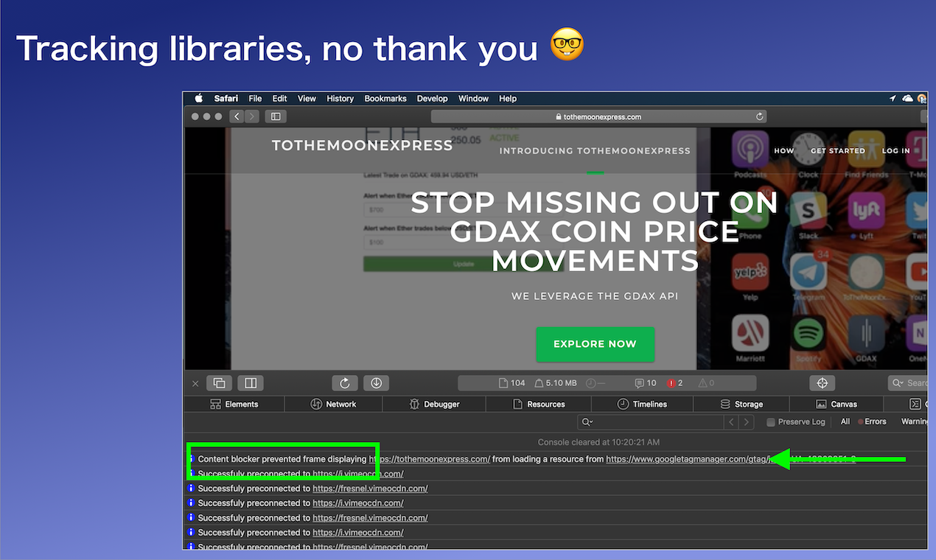Click the location services arrow in menu bar
The width and height of the screenshot is (936, 560).
(x=893, y=99)
